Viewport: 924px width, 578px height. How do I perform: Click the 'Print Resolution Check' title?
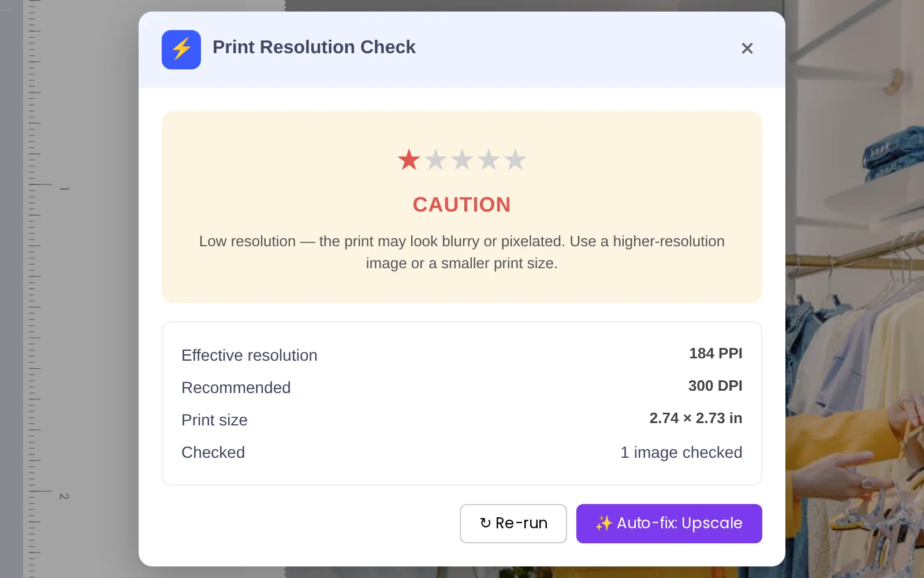(x=314, y=47)
